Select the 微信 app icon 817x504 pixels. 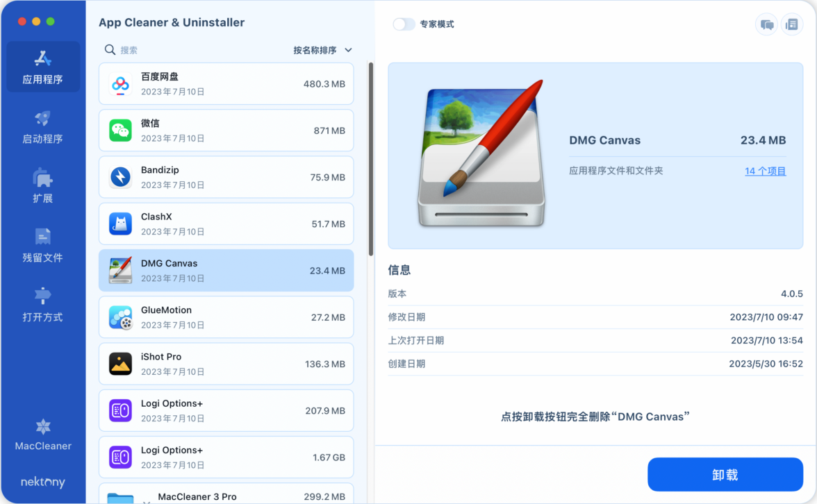click(120, 131)
